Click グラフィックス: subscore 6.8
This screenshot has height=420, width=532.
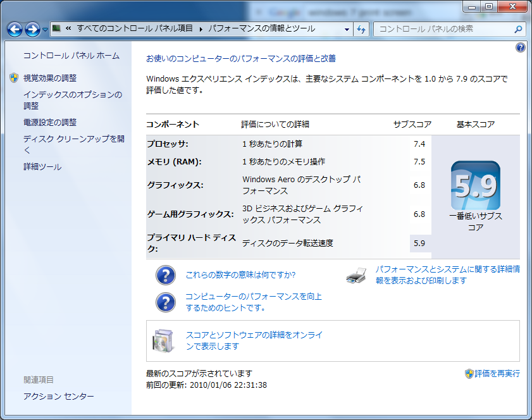(419, 185)
